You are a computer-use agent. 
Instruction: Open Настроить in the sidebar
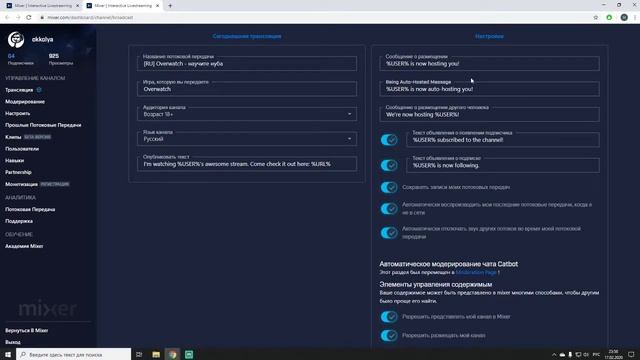(18, 113)
